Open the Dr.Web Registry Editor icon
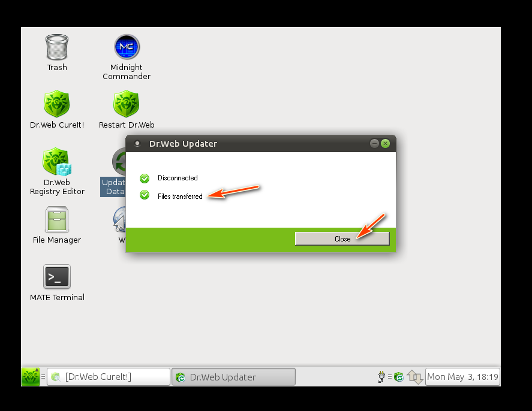The height and width of the screenshot is (411, 532). (56, 162)
